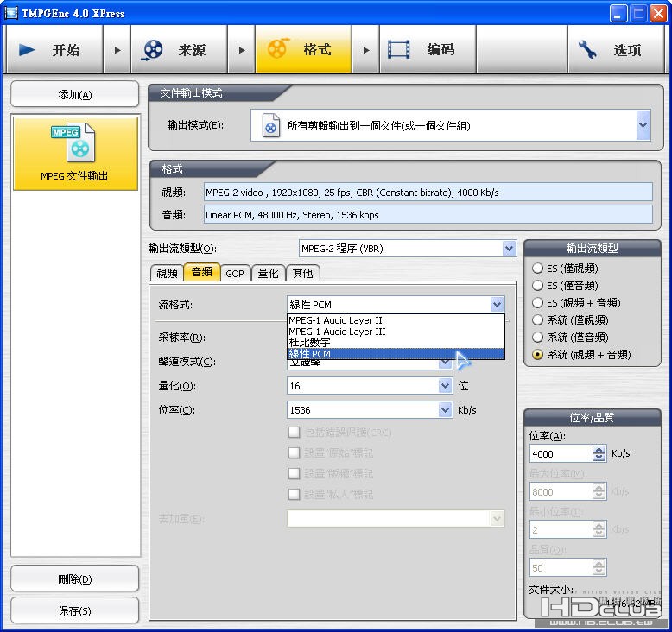This screenshot has width=672, height=632.
Task: Switch to the GOP tab
Action: tap(235, 273)
